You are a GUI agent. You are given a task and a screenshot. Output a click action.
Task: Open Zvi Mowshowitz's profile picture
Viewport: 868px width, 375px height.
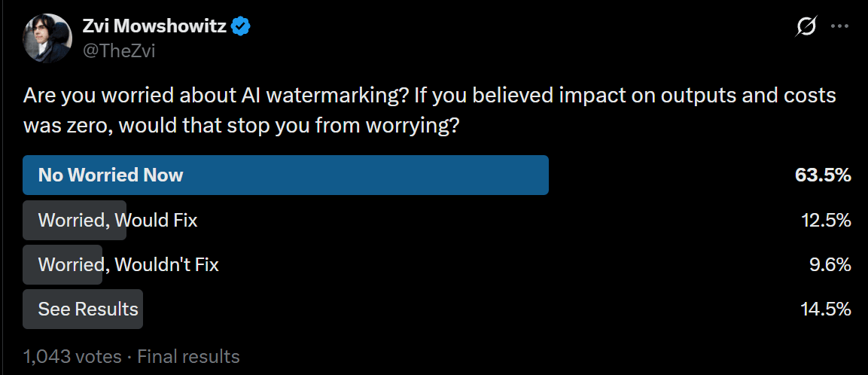pos(47,38)
